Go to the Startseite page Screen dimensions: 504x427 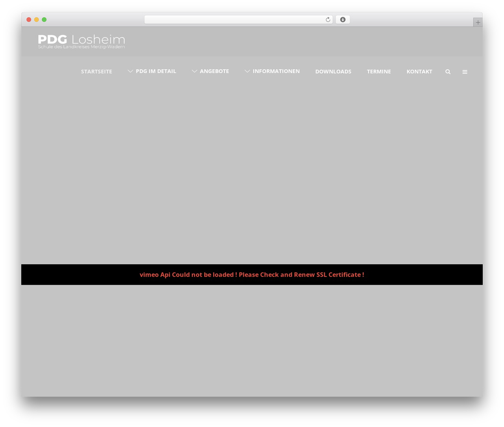pyautogui.click(x=96, y=72)
